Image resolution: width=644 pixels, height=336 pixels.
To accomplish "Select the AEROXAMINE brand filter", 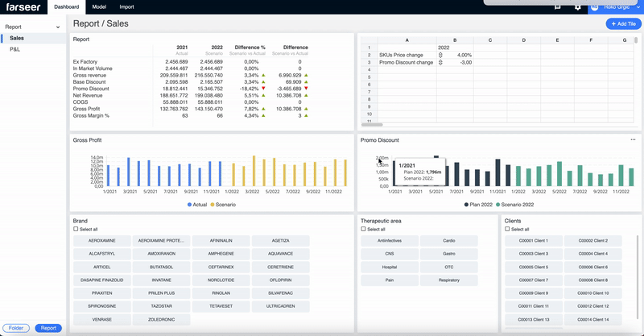I will pyautogui.click(x=101, y=241).
